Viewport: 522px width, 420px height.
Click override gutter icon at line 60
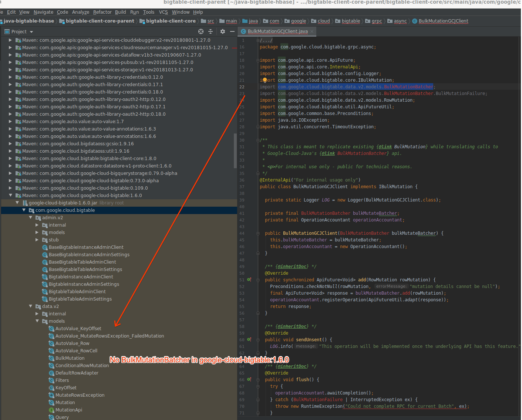point(249,339)
